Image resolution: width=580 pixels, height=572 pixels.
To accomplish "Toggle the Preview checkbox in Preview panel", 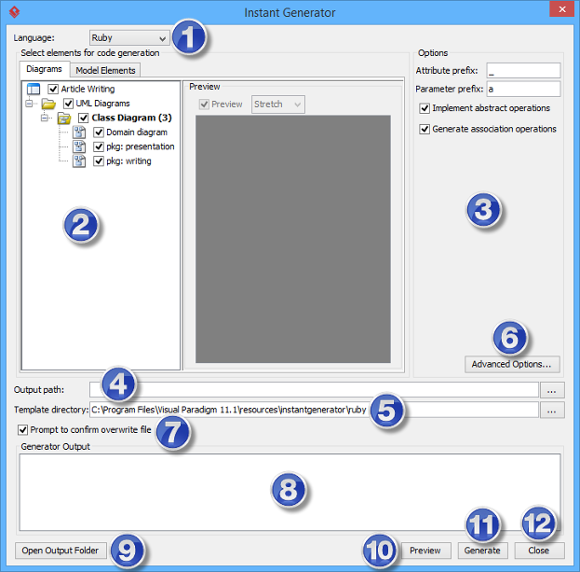I will pos(204,104).
